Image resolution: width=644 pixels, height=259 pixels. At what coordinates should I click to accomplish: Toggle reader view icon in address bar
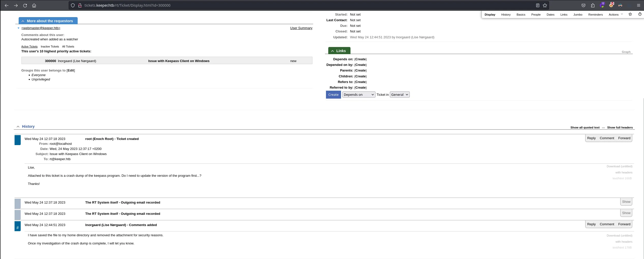pyautogui.click(x=537, y=5)
